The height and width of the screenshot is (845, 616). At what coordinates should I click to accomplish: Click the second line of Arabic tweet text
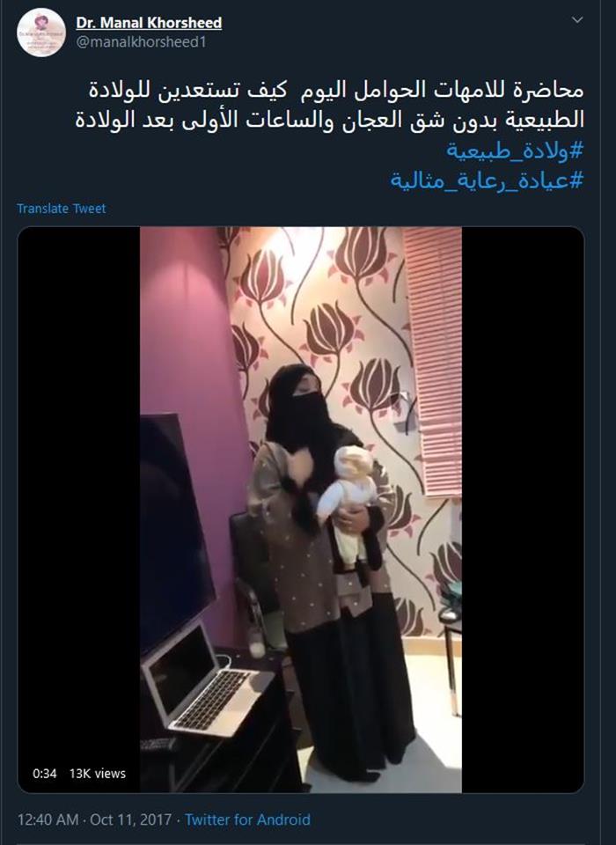[330, 120]
